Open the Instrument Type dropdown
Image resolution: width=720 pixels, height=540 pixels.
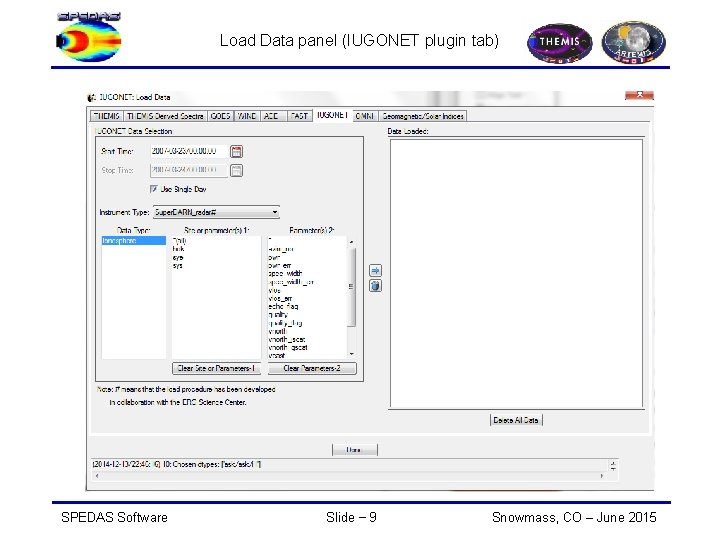pos(216,212)
